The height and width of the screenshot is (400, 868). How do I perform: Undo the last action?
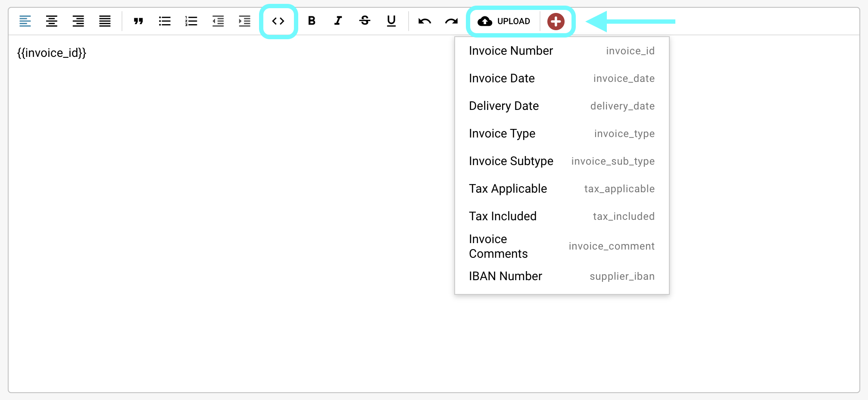(x=425, y=21)
